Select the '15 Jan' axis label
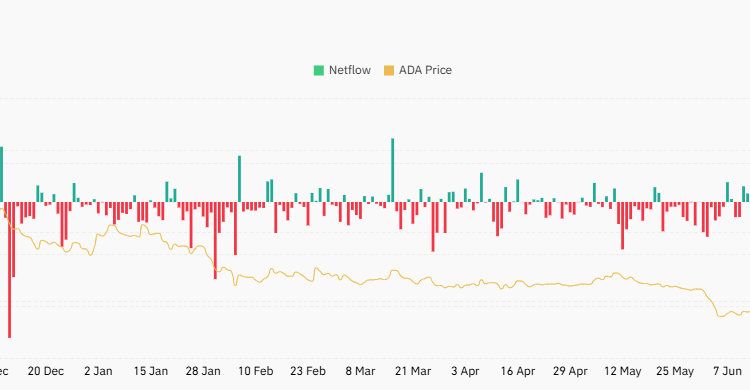Screen dimensions: 750x390 click(x=151, y=371)
